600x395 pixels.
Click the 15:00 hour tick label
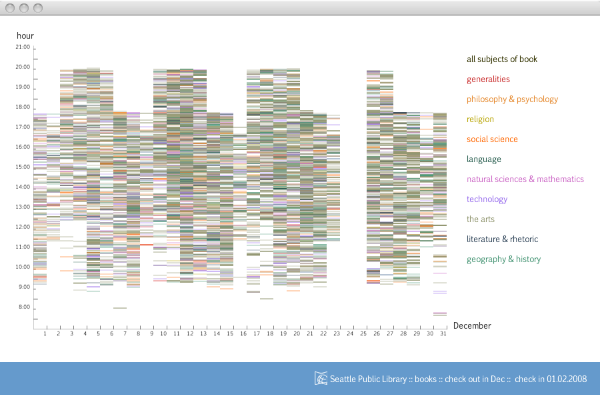23,167
